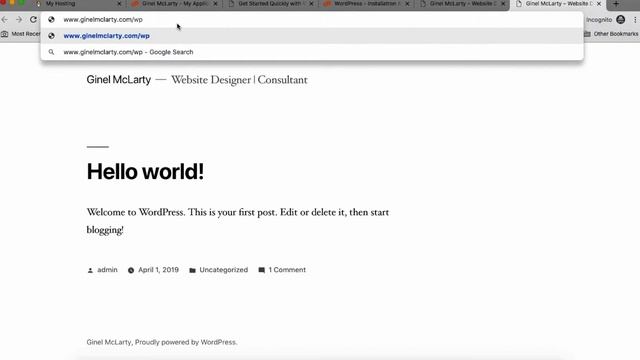The height and width of the screenshot is (360, 640).
Task: Go forward with the browser forward arrow
Action: point(19,20)
